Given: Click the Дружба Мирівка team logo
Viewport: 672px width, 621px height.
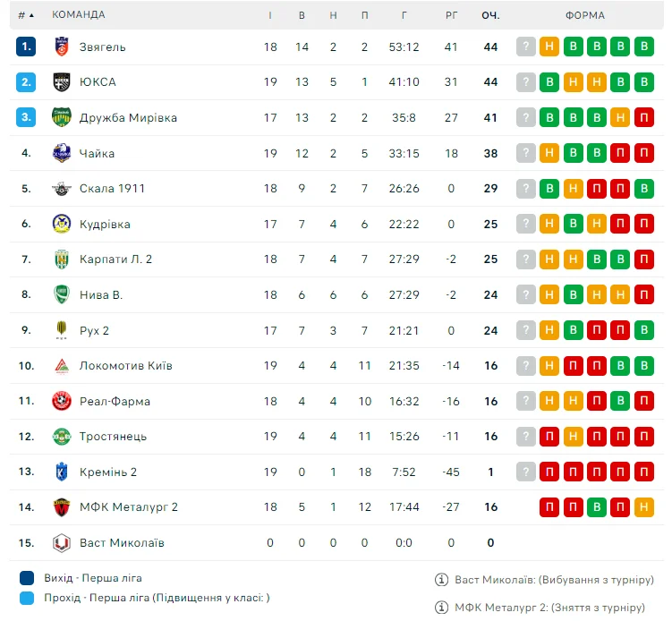Looking at the screenshot, I should pyautogui.click(x=61, y=117).
